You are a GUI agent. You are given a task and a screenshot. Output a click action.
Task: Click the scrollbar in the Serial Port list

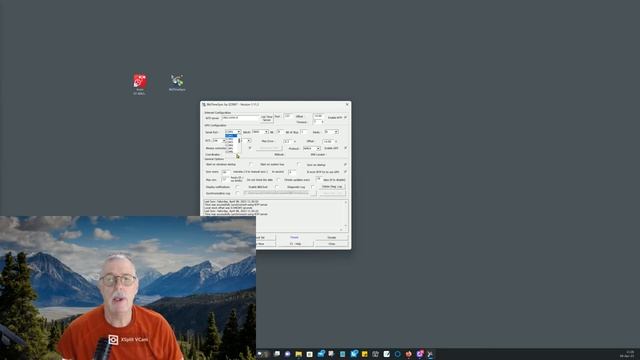coord(240,144)
